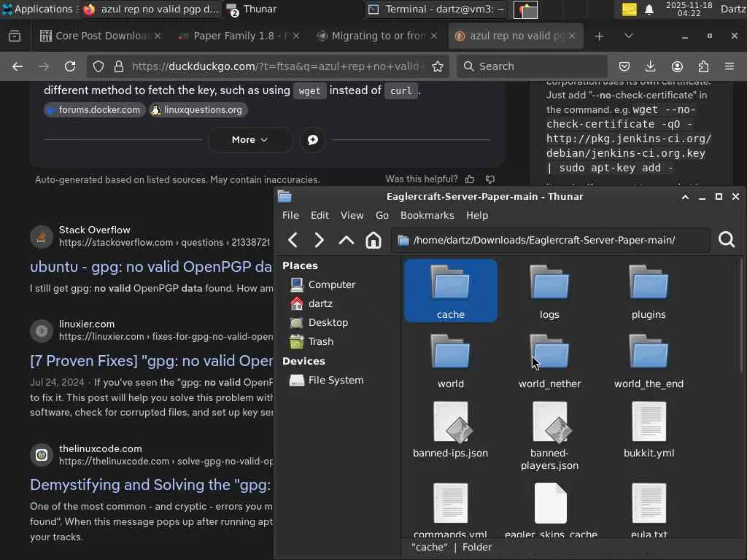Bookmark this page with star icon

pyautogui.click(x=438, y=66)
